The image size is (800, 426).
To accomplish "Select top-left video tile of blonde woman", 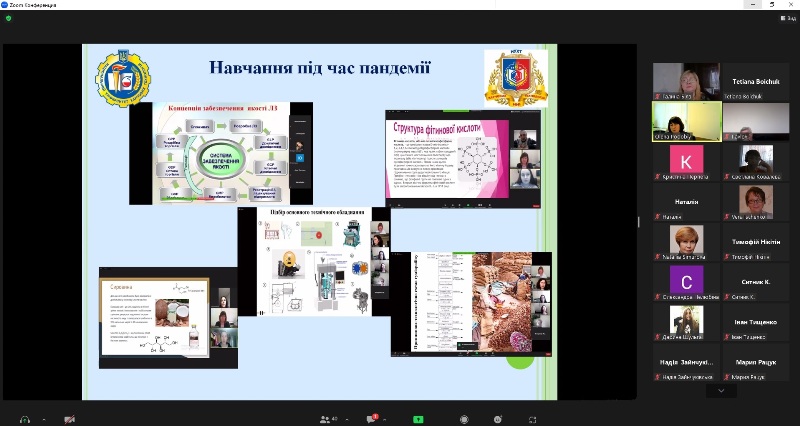I will tap(686, 82).
